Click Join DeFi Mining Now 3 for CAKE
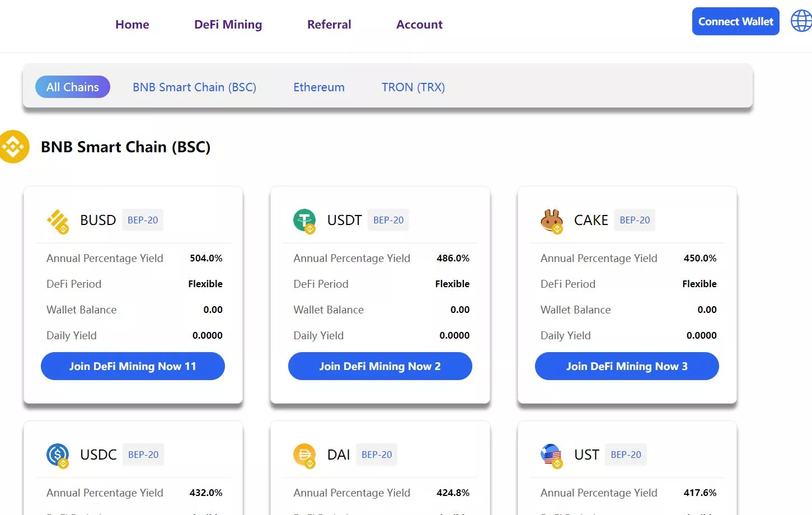This screenshot has width=812, height=515. click(x=627, y=366)
